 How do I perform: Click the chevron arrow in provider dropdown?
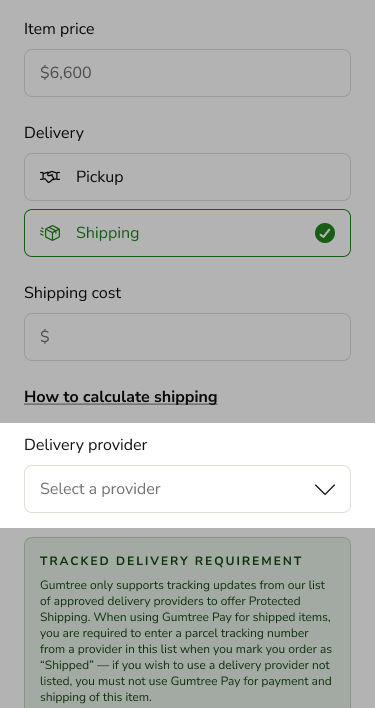pyautogui.click(x=325, y=489)
